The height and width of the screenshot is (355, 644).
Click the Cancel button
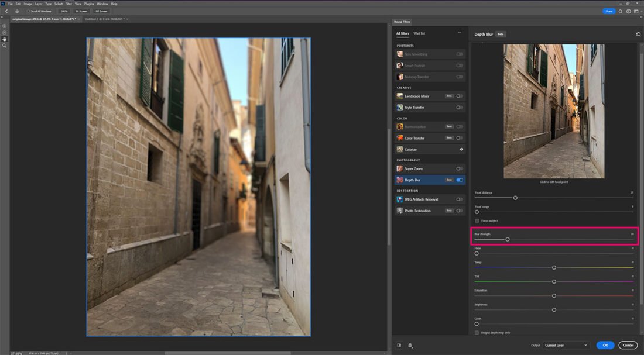[x=628, y=345]
